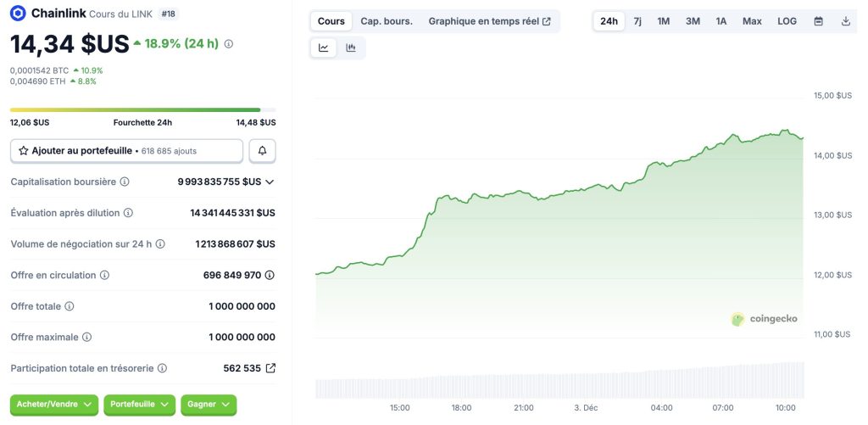This screenshot has height=425, width=868.
Task: Open the Graphique en temps réel tab
Action: (x=489, y=21)
